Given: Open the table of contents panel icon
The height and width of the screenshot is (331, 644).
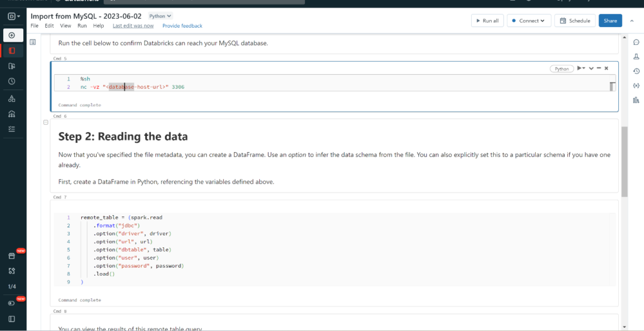Looking at the screenshot, I should pyautogui.click(x=33, y=42).
